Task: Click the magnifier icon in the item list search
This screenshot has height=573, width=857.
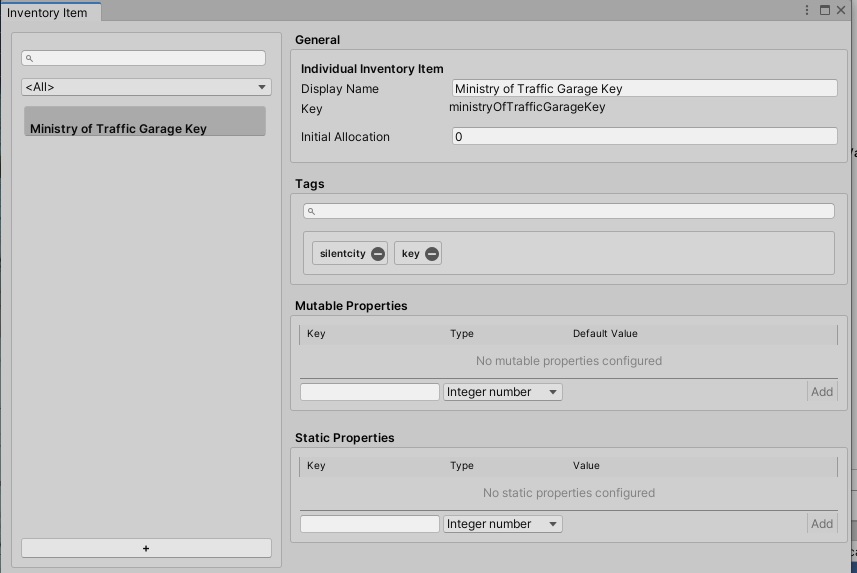Action: 30,59
